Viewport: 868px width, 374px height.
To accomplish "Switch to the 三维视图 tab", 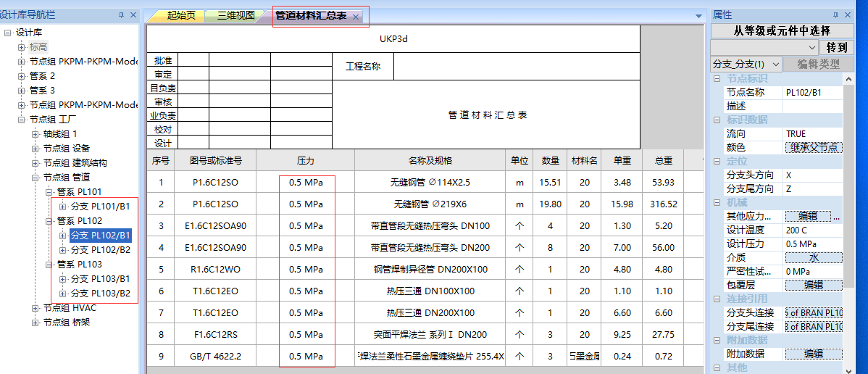I will [x=236, y=15].
